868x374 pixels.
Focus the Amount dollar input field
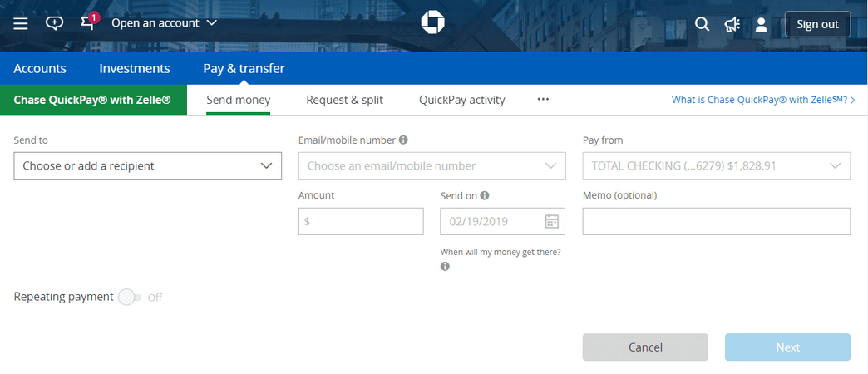point(361,221)
